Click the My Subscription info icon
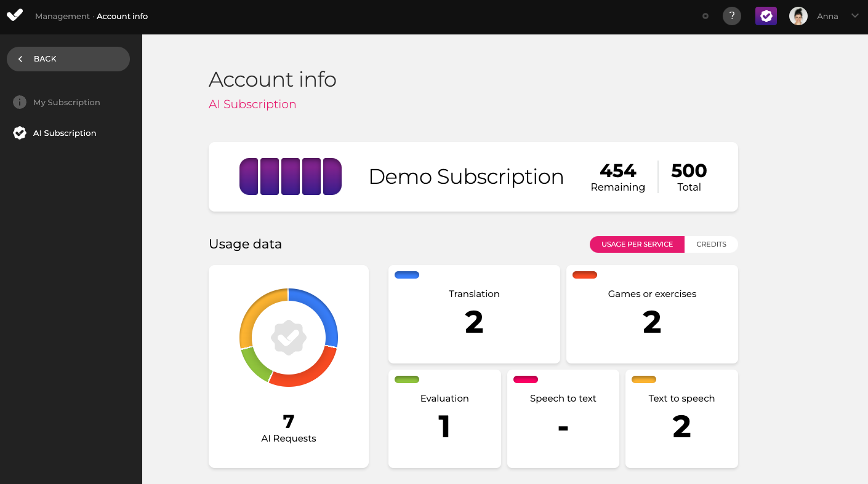The width and height of the screenshot is (868, 484). (x=20, y=102)
